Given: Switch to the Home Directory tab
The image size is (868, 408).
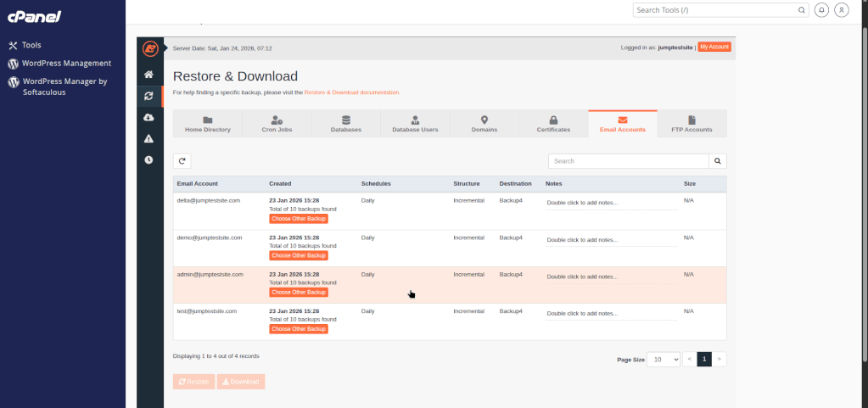Looking at the screenshot, I should coord(208,125).
